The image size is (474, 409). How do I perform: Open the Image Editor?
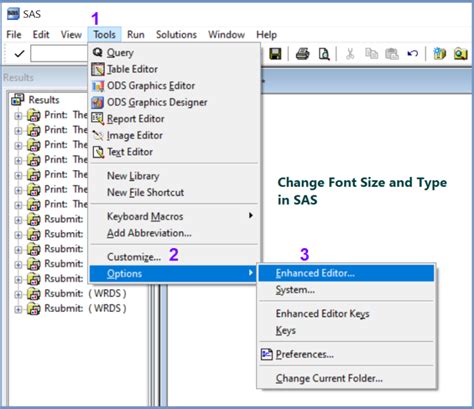tap(173, 135)
